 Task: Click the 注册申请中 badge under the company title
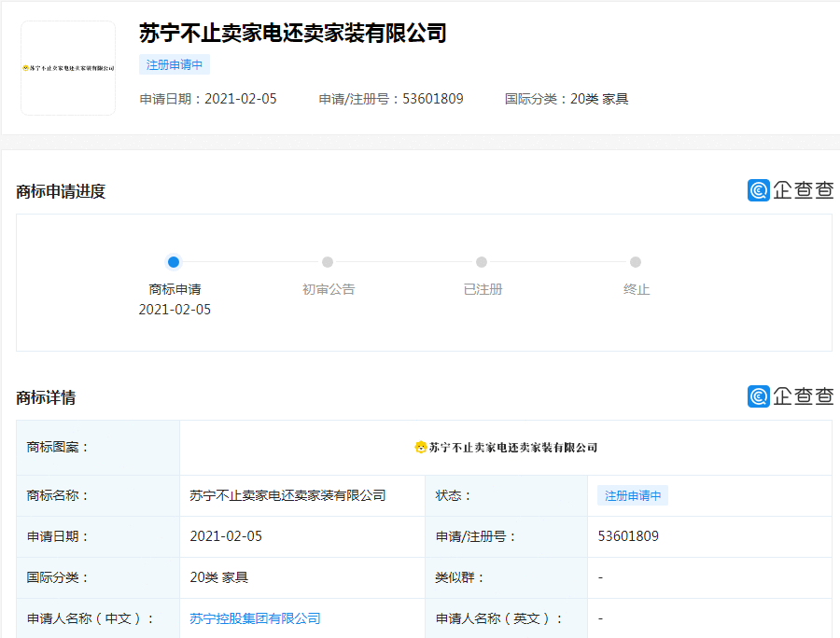pyautogui.click(x=173, y=64)
